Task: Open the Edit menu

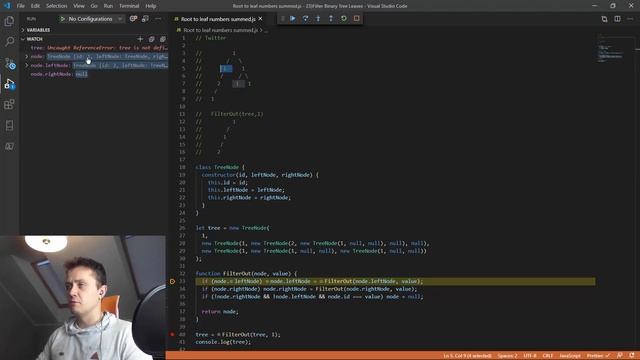Action: point(36,6)
